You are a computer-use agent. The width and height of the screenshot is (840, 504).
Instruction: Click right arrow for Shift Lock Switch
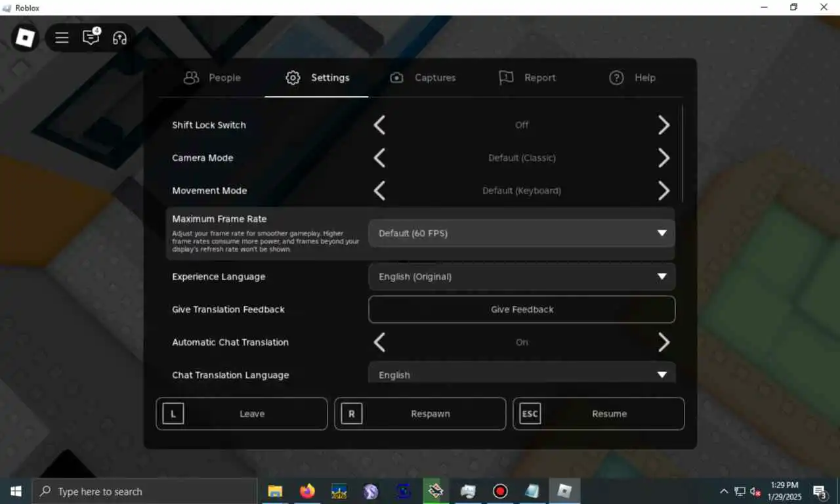pyautogui.click(x=663, y=125)
